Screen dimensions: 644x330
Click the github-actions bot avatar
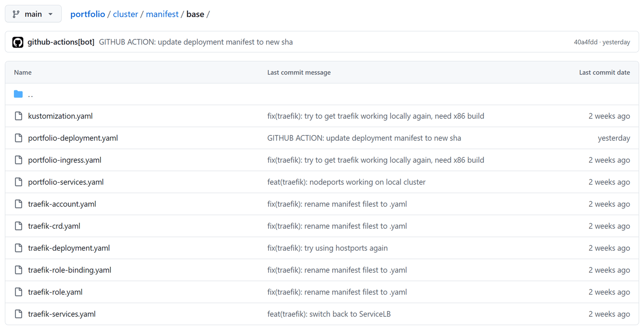click(18, 42)
